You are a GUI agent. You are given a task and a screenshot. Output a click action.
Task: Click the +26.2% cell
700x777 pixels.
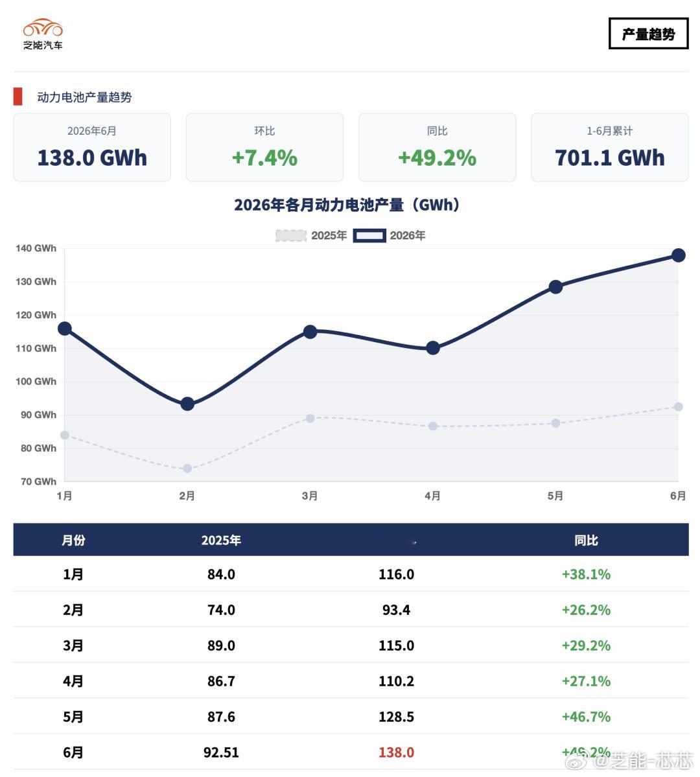click(x=586, y=610)
